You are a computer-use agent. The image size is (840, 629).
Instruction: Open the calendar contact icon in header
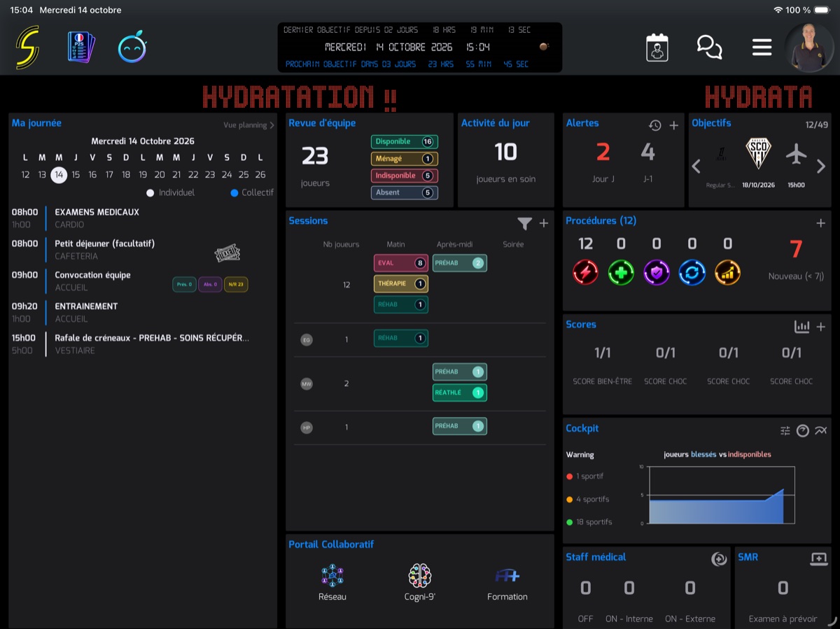tap(657, 48)
